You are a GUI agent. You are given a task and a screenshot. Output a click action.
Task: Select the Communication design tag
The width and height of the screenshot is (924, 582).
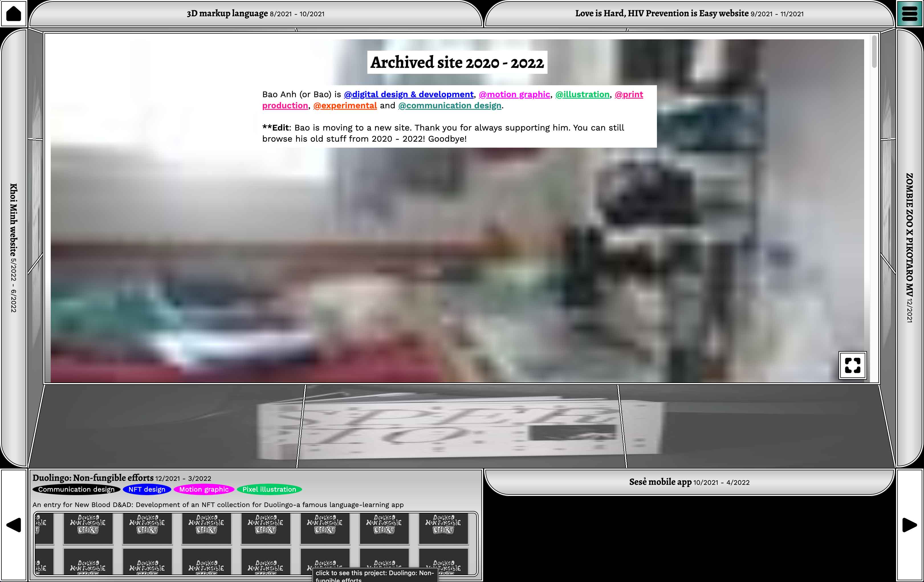(76, 489)
